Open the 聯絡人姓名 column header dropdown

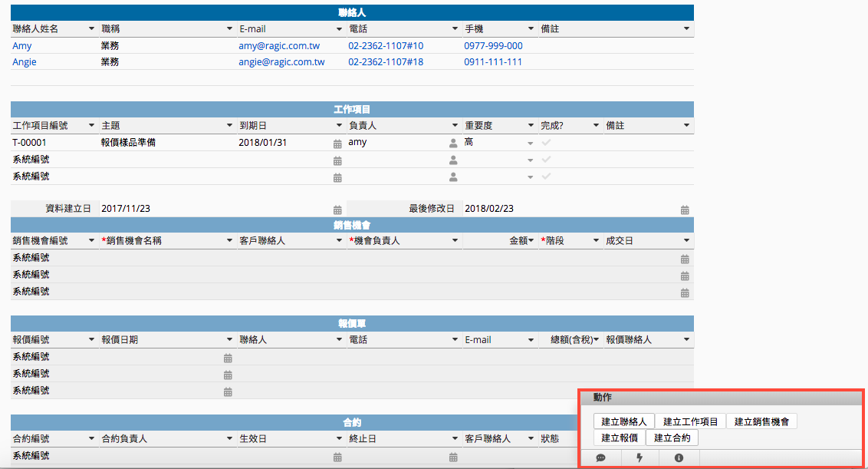(x=92, y=29)
